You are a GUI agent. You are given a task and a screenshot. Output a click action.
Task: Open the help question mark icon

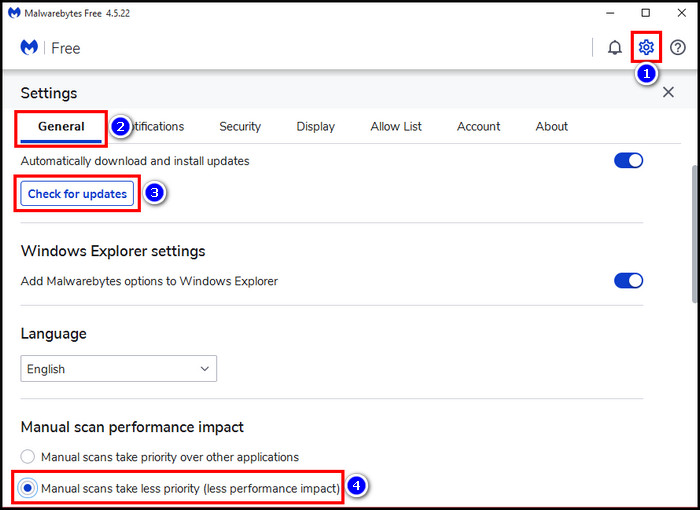pos(678,47)
